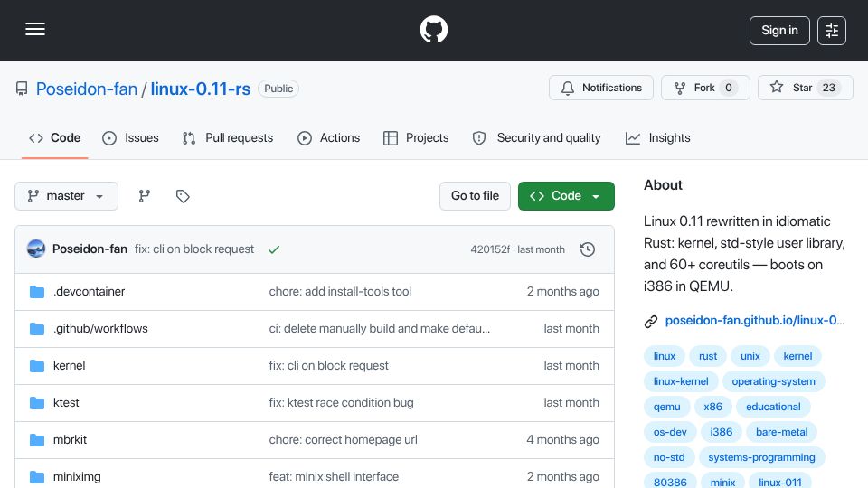868x488 pixels.
Task: Select the 'i386' topic tag
Action: (722, 432)
